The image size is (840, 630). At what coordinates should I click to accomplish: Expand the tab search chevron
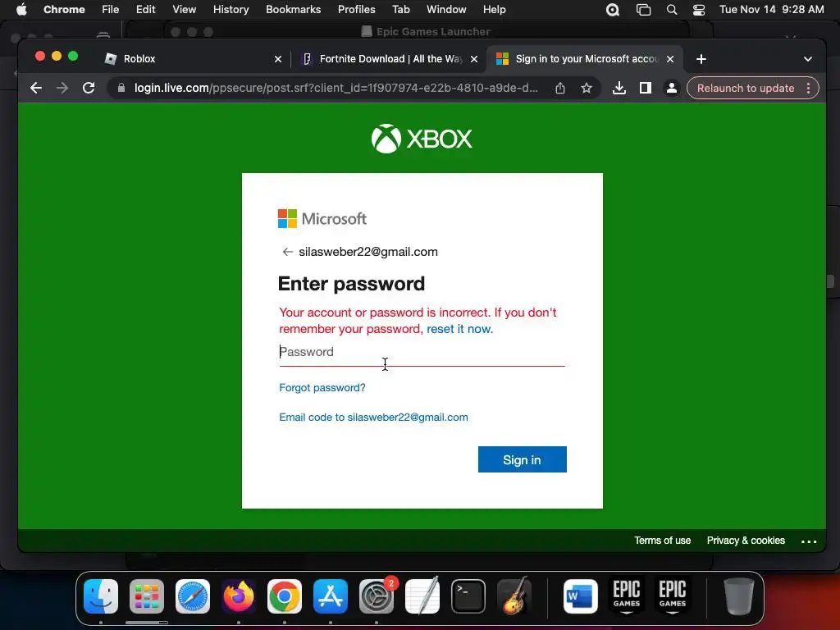(807, 59)
